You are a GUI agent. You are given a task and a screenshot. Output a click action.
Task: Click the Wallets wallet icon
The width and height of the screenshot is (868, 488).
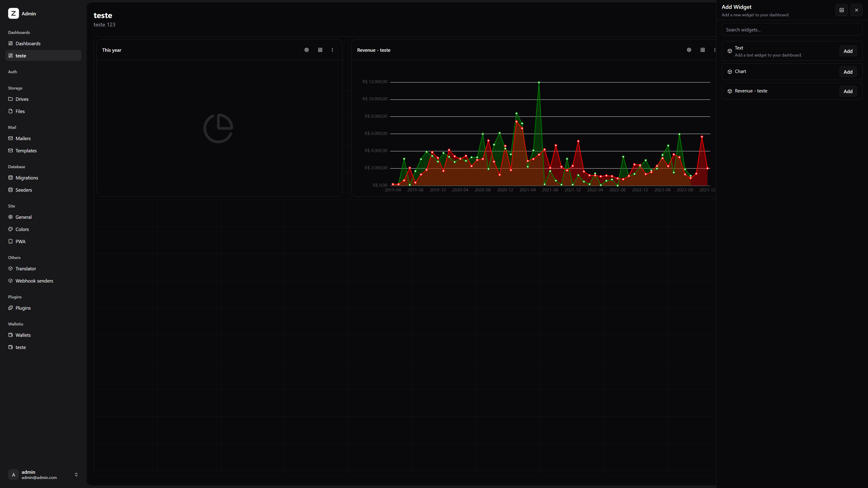10,335
